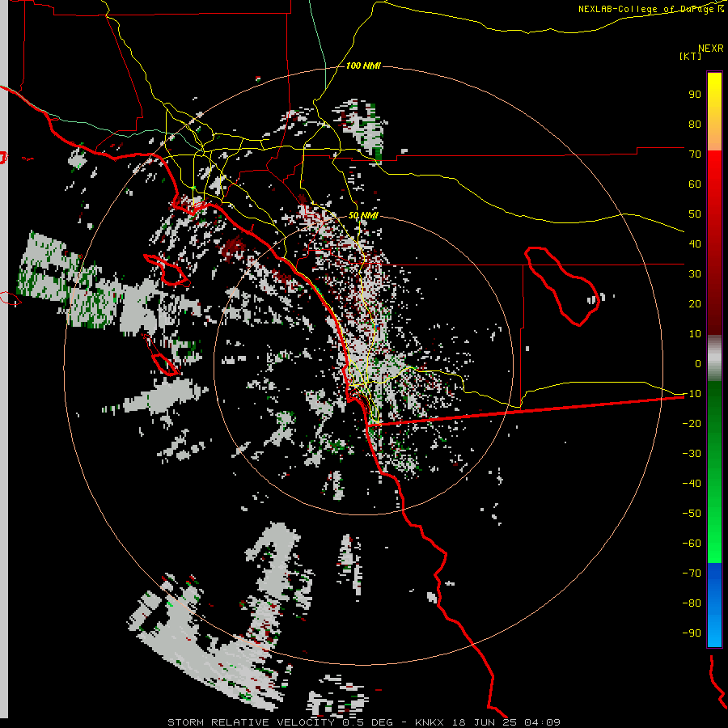
Task: Click the 70 value on velocity scale
Action: coord(695,154)
